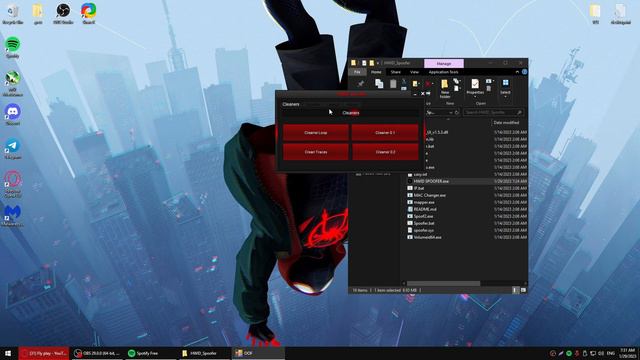Open the Opera GX desktop icon
The image size is (640, 360).
(13, 184)
